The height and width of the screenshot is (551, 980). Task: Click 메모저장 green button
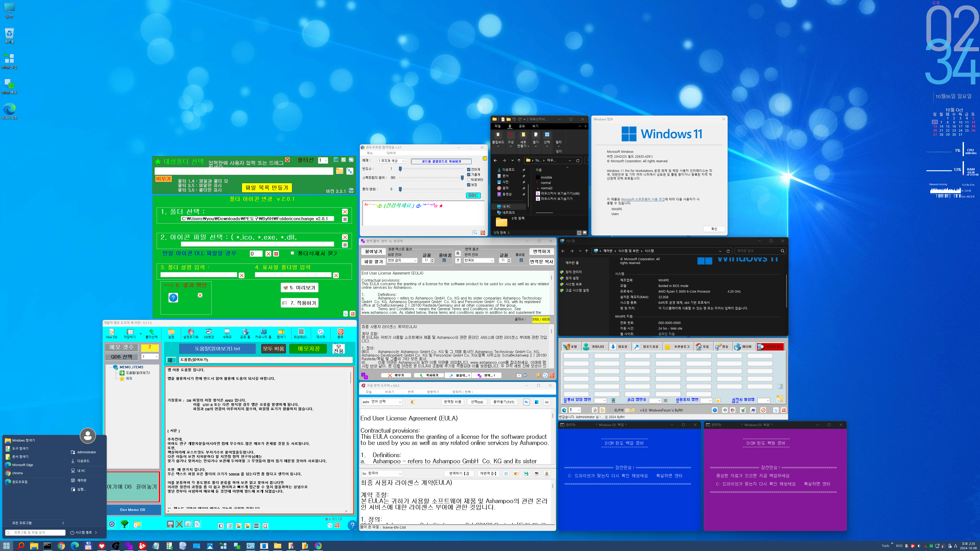point(309,349)
